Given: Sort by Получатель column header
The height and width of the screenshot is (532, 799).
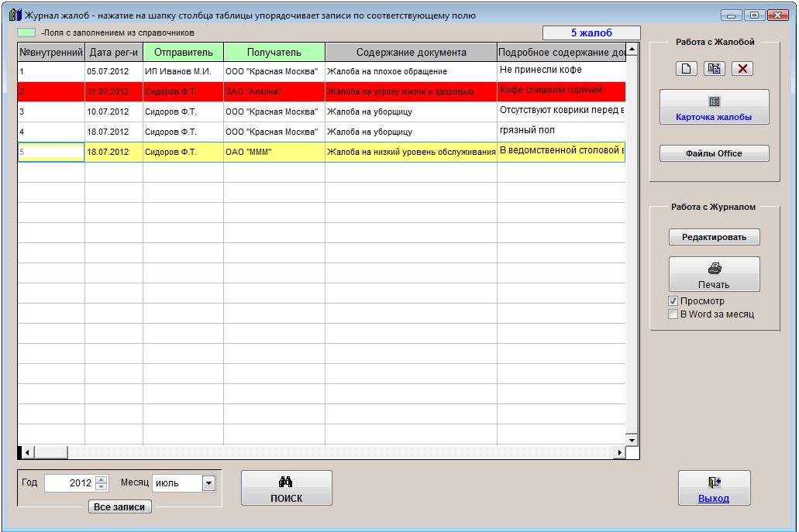Looking at the screenshot, I should [x=274, y=53].
